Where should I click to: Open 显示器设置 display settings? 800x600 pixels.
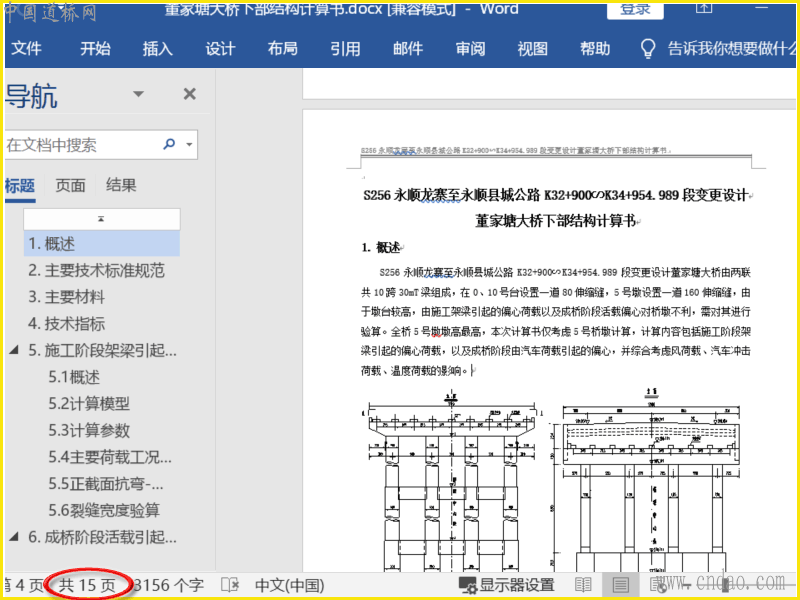(507, 585)
